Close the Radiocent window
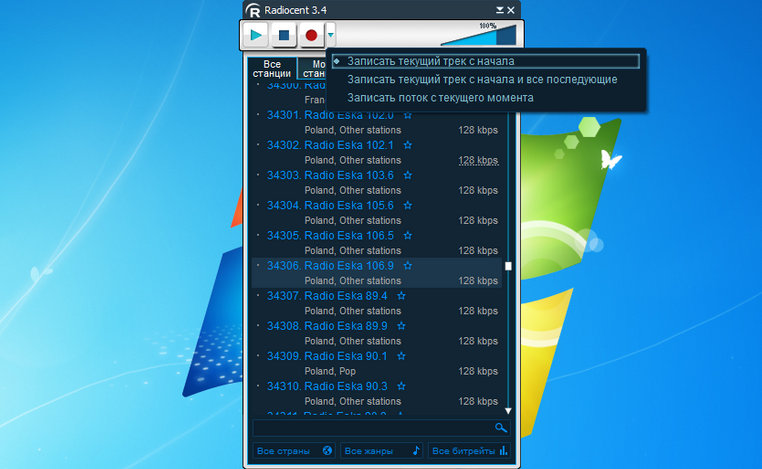The height and width of the screenshot is (469, 762). coord(511,10)
